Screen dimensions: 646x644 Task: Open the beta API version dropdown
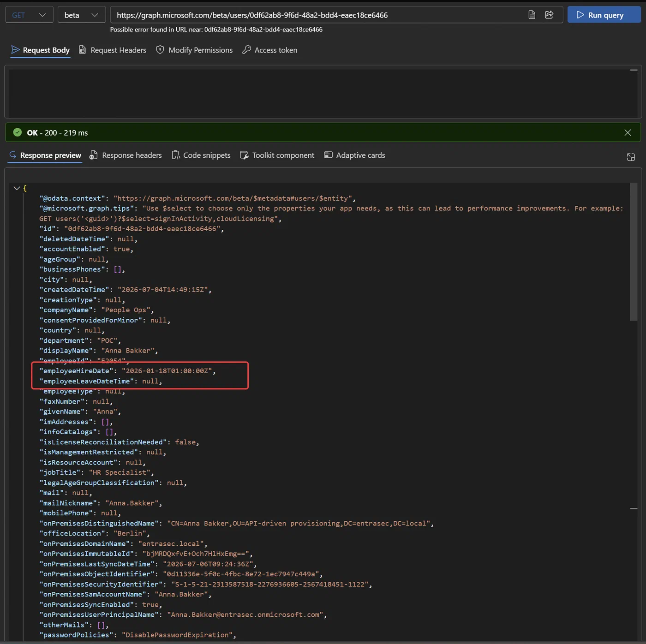point(82,15)
